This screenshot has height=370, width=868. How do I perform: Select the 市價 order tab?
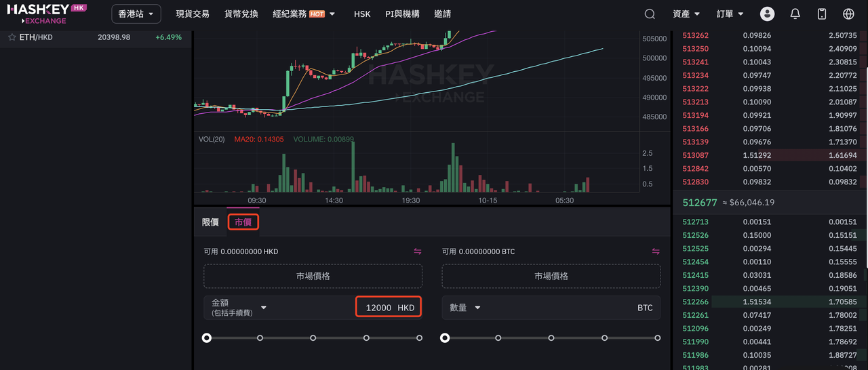243,222
